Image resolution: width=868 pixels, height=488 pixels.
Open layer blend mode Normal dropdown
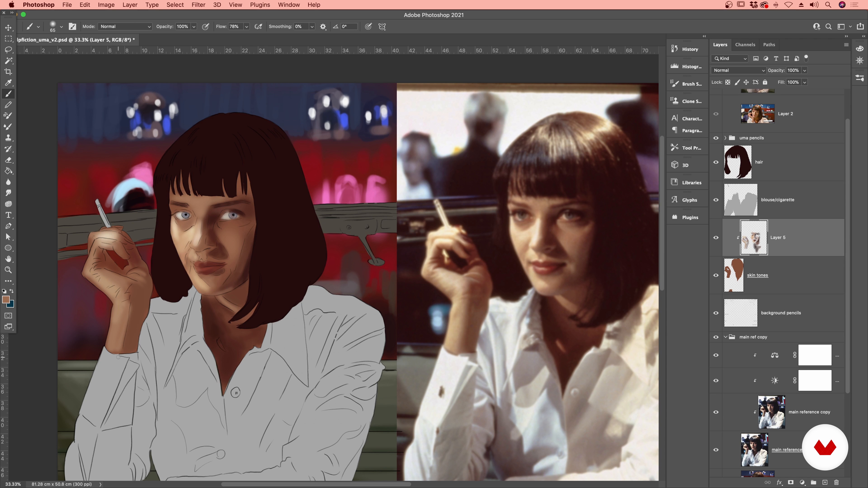tap(739, 70)
